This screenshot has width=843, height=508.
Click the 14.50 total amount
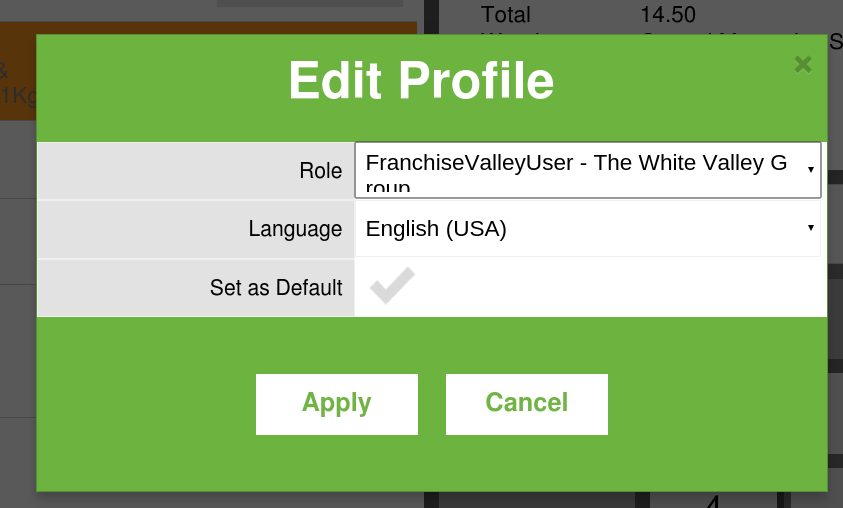(668, 15)
